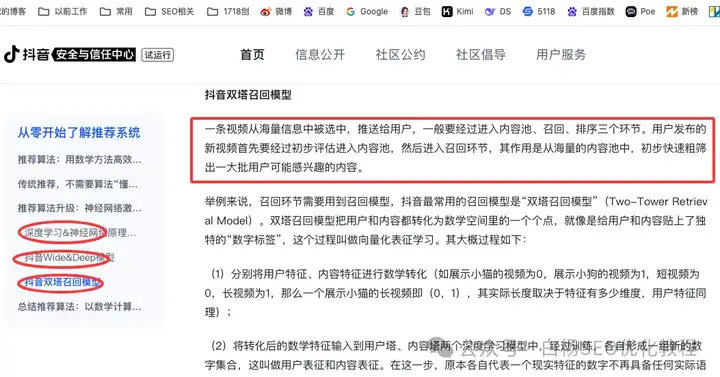
Task: Open the Baidu bookmark
Action: pyautogui.click(x=319, y=11)
